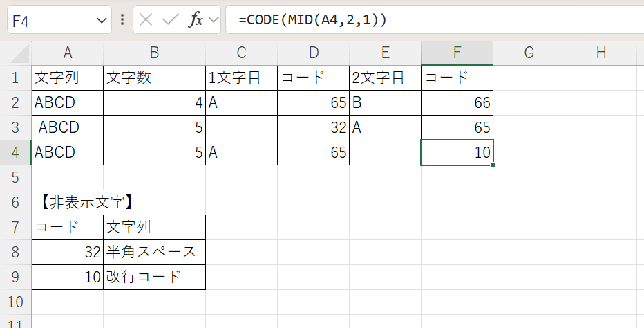
Task: Expand the dropdown arrow beside fx
Action: tap(214, 19)
